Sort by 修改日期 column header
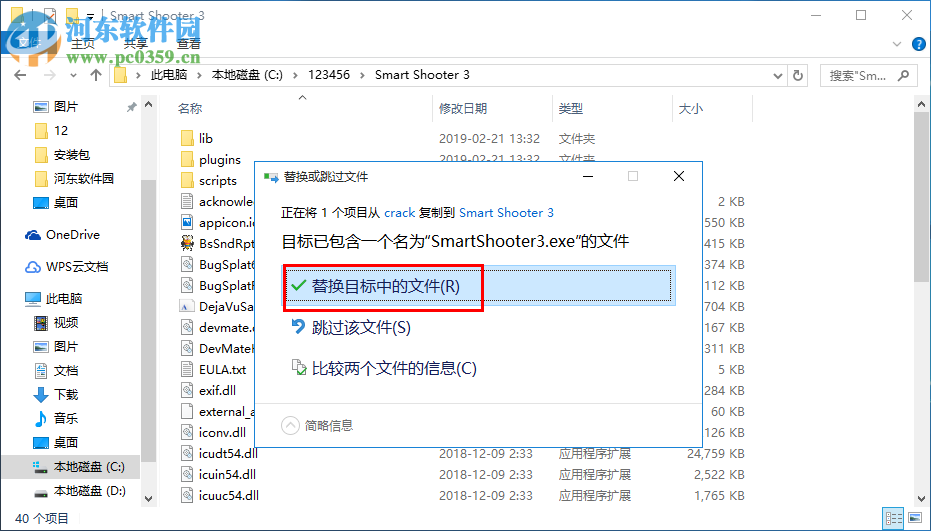This screenshot has height=531, width=931. [463, 109]
